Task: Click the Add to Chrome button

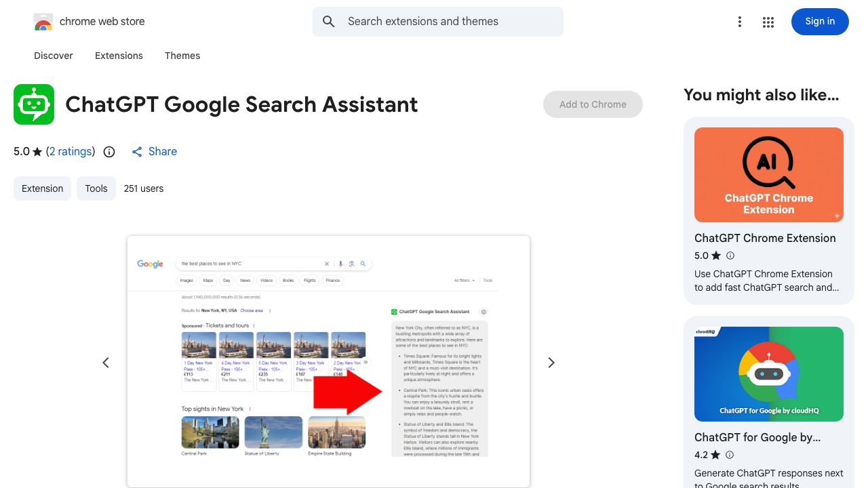Action: point(593,104)
